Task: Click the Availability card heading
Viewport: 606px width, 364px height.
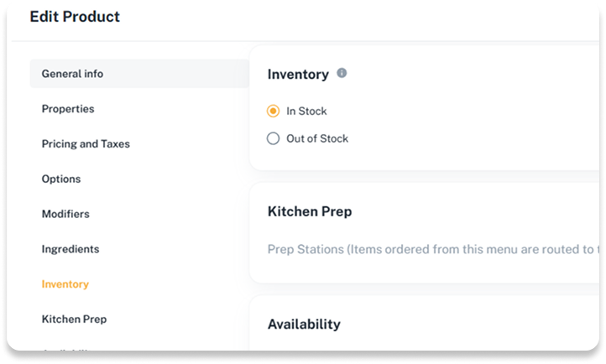Action: 304,324
